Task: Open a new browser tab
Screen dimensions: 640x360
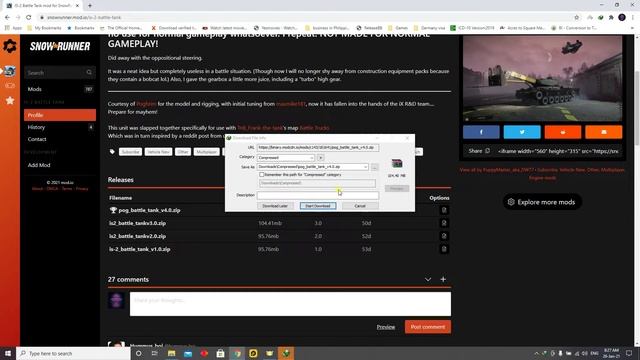Action: [x=90, y=6]
